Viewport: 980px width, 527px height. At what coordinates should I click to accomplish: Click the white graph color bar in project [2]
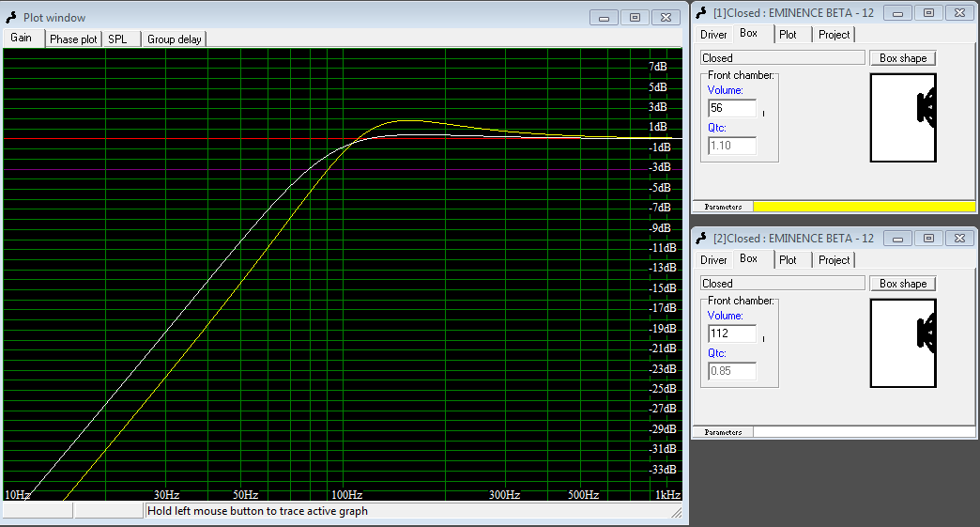click(x=864, y=433)
